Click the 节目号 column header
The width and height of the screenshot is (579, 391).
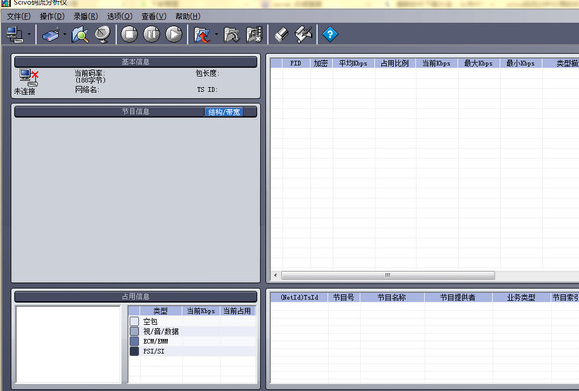point(344,298)
